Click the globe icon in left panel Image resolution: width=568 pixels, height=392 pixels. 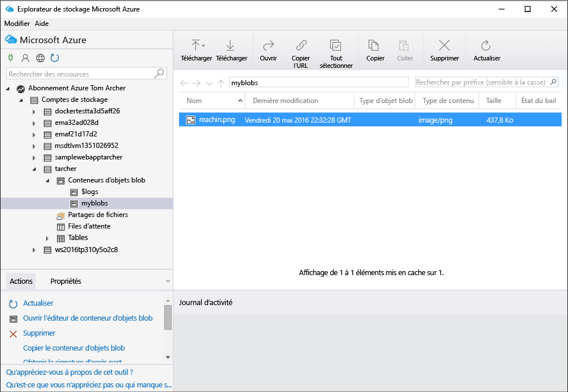40,58
